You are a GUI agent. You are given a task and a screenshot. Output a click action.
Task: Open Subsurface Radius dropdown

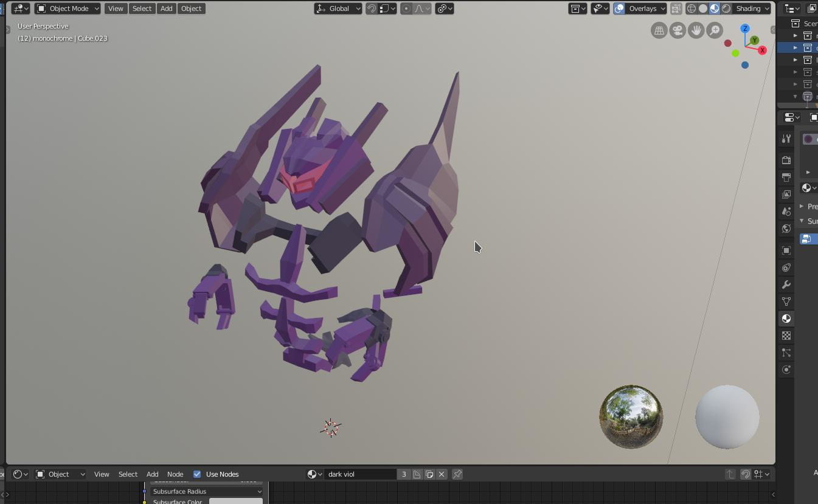tap(207, 491)
